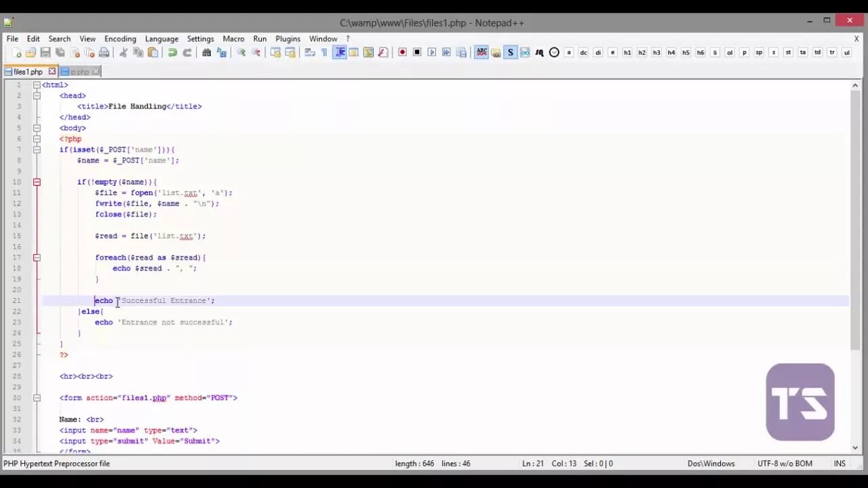This screenshot has height=488, width=868.
Task: Open the Search menu
Action: pos(59,39)
